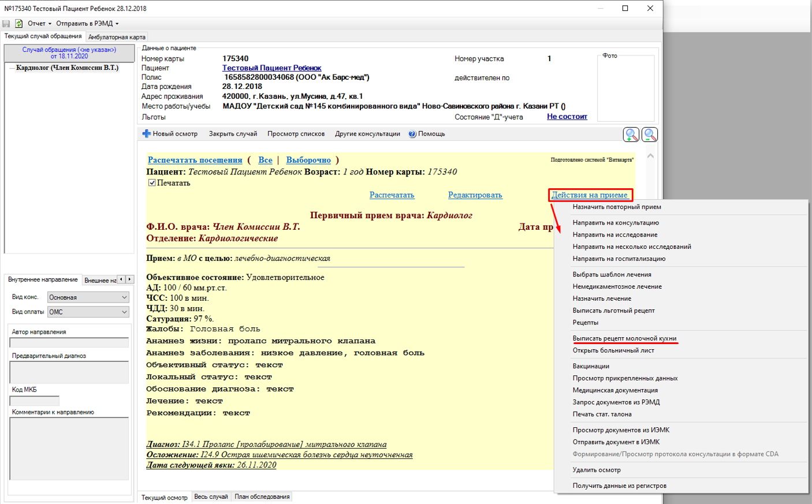Viewport: 812px width, 504px height.
Task: Choose Назначить лечение menu item
Action: (x=602, y=299)
